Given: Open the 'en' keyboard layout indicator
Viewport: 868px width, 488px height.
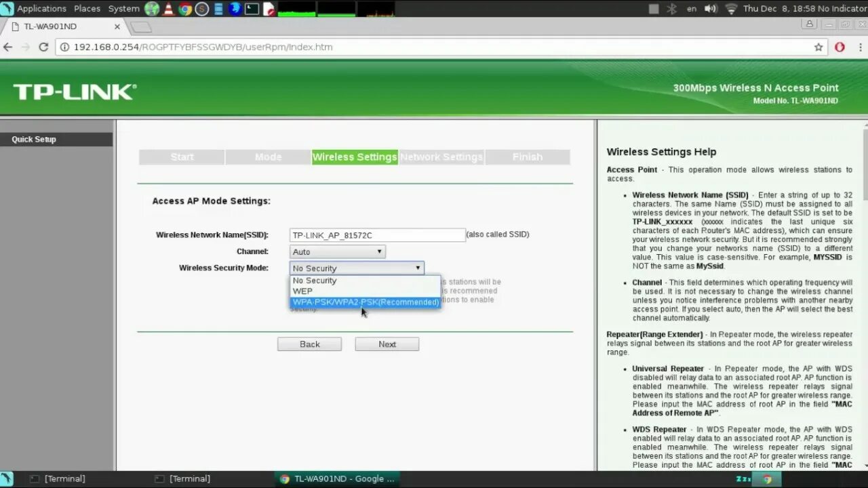Looking at the screenshot, I should coord(692,9).
